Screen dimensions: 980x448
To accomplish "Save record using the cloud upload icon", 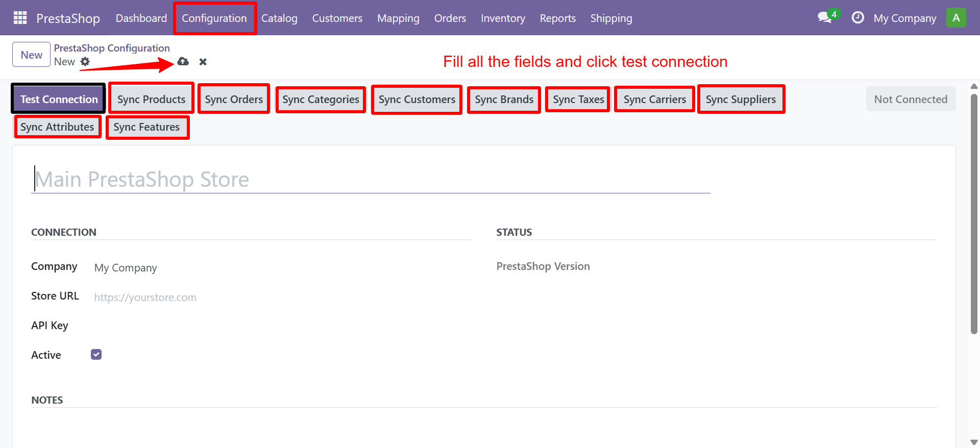I will [183, 62].
